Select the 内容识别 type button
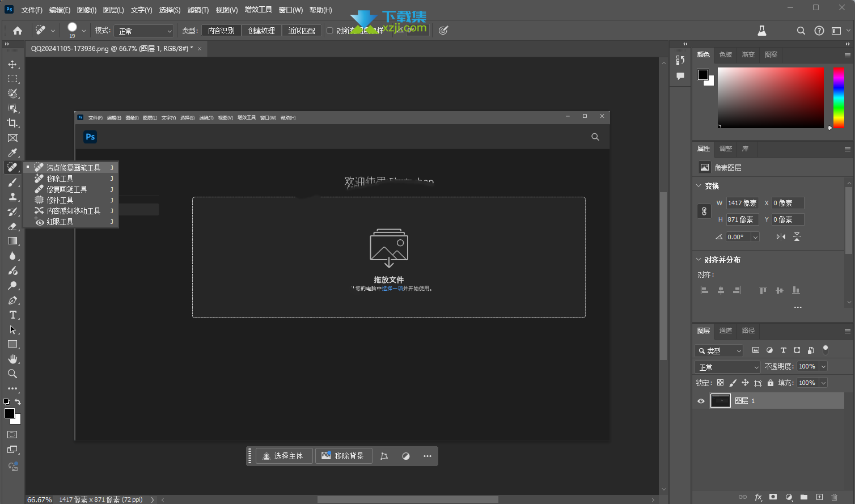This screenshot has width=855, height=504. [222, 31]
